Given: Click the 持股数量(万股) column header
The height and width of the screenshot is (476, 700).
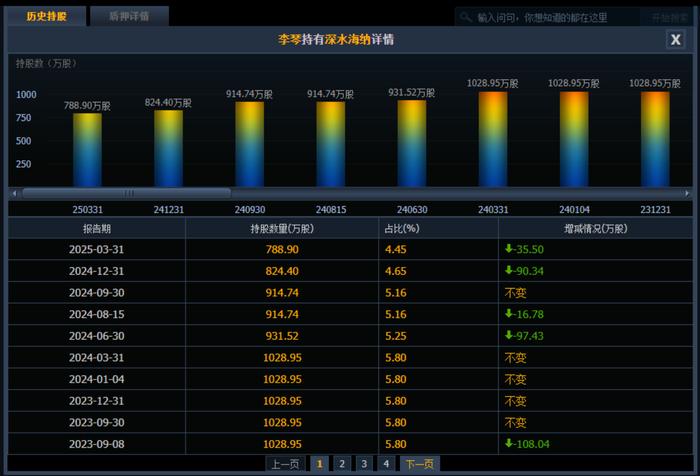Looking at the screenshot, I should click(x=282, y=229).
